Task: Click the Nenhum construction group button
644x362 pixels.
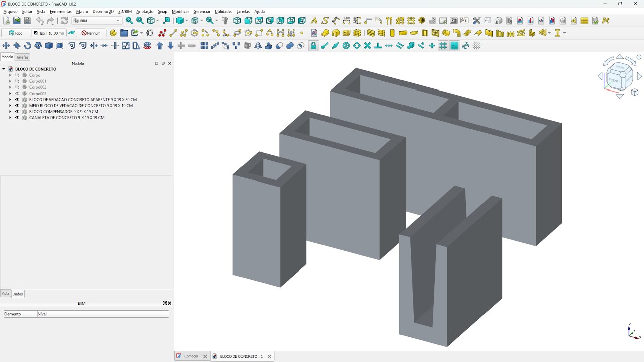Action: coord(91,33)
